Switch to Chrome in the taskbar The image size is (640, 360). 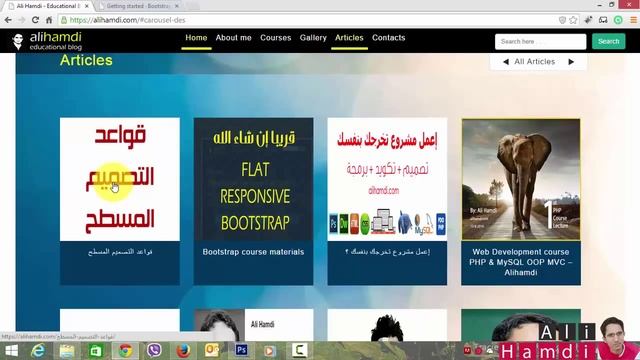(x=125, y=351)
